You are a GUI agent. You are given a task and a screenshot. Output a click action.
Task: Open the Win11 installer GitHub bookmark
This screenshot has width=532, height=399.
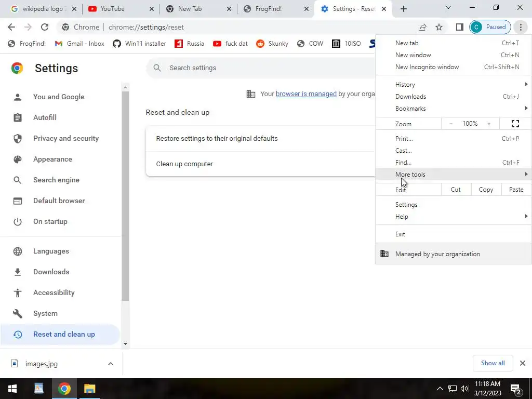(x=139, y=44)
